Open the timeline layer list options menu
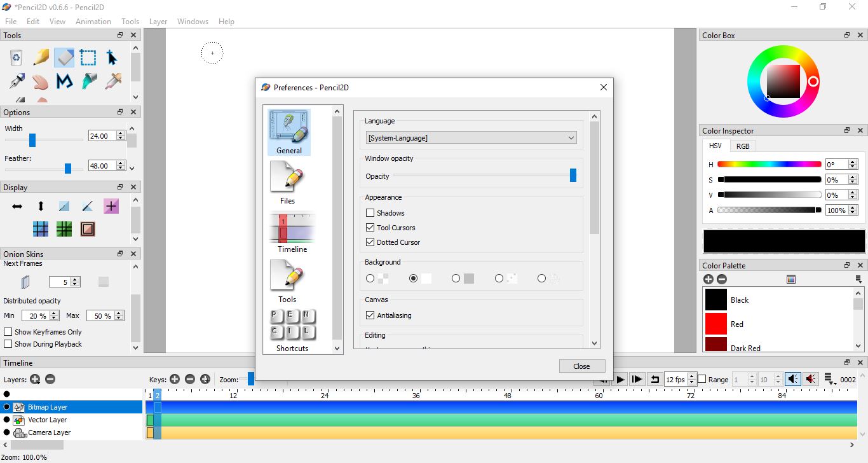 [830, 379]
